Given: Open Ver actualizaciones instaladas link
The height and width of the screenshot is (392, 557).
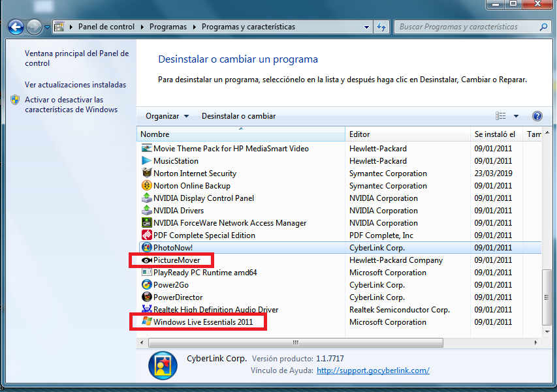Looking at the screenshot, I should (x=75, y=85).
